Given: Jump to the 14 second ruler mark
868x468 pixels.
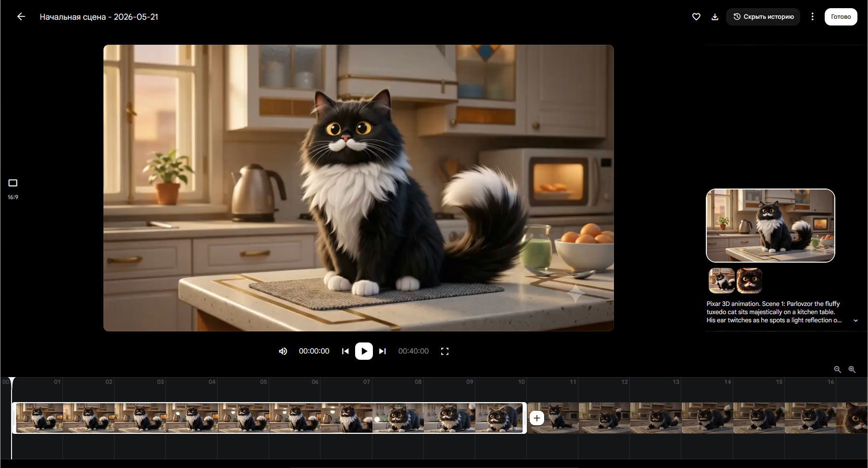Looking at the screenshot, I should click(728, 382).
